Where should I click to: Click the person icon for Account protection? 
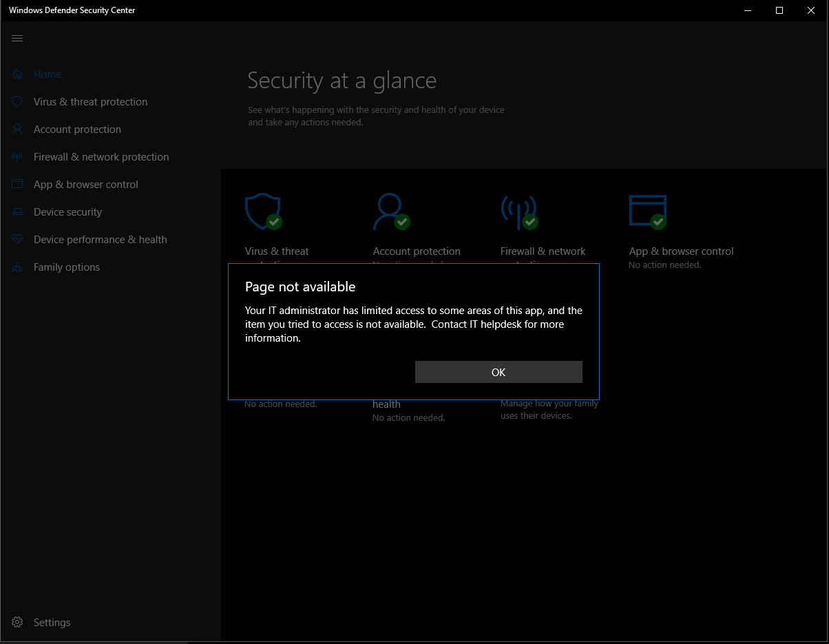tap(17, 129)
